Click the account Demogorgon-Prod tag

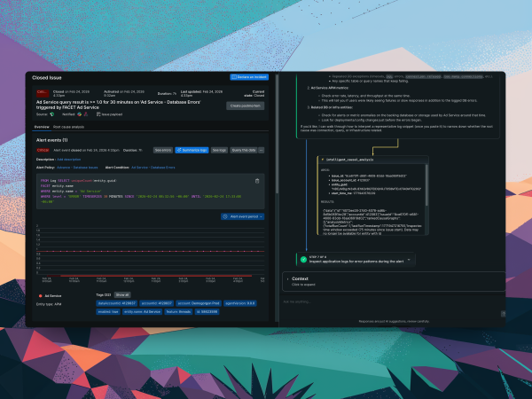[x=199, y=303]
